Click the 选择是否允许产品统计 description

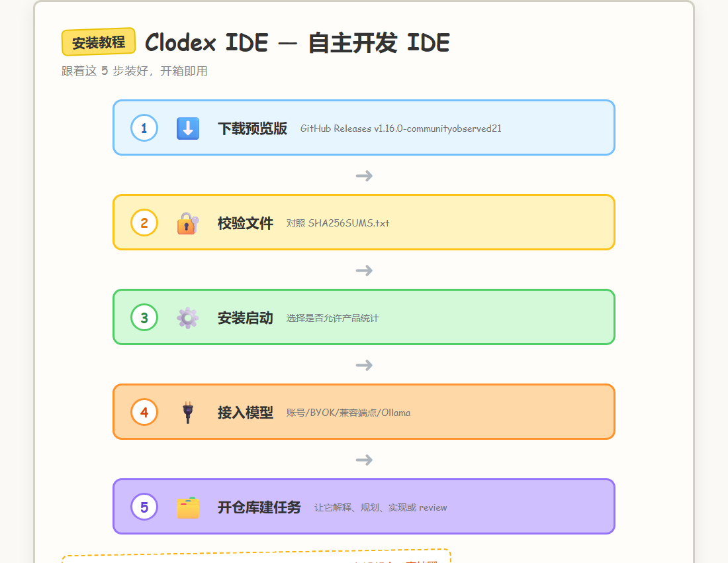point(332,318)
